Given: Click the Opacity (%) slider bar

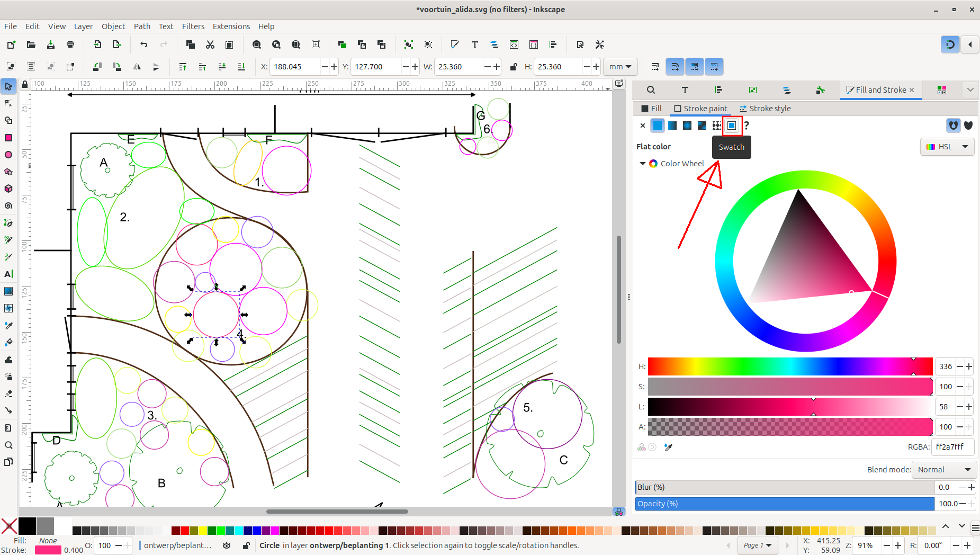Looking at the screenshot, I should [x=785, y=504].
